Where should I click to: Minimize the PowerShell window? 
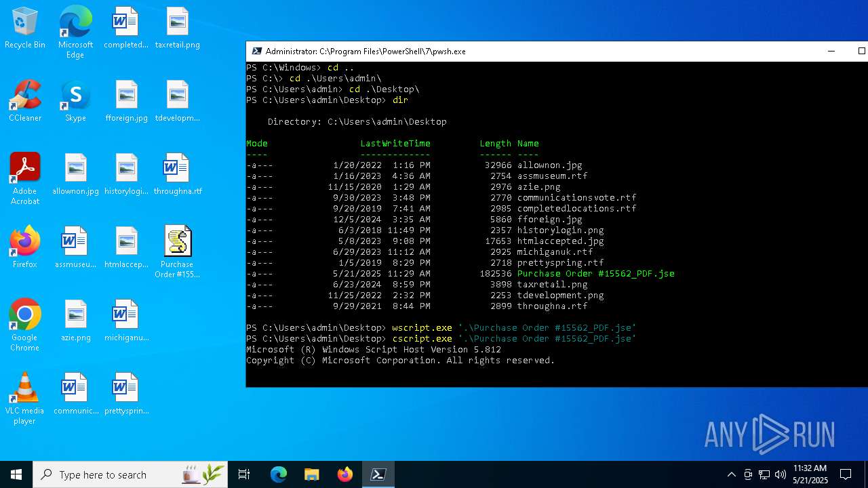pyautogui.click(x=831, y=51)
